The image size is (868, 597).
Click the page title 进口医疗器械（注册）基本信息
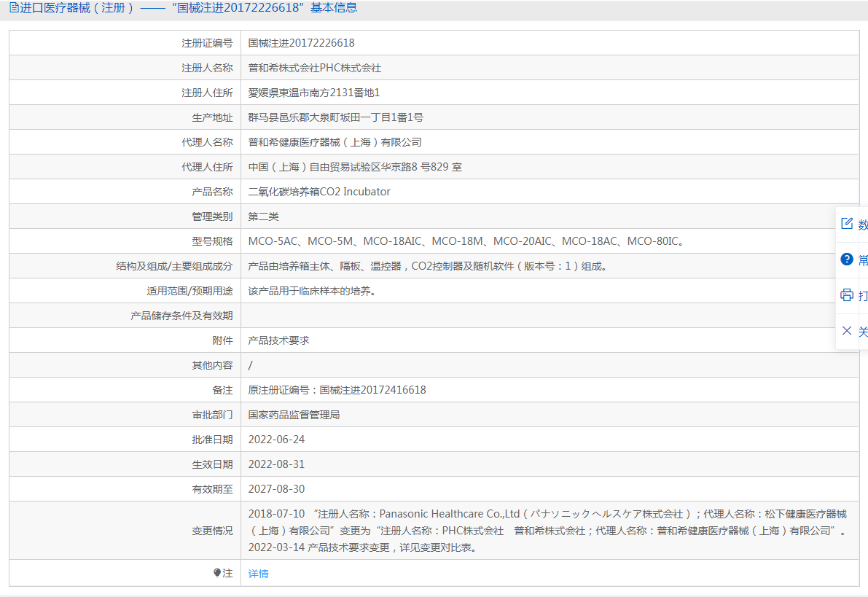point(188,8)
